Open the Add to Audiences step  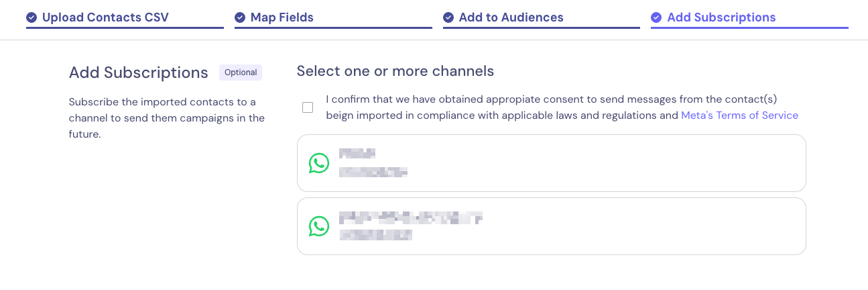pyautogui.click(x=511, y=18)
